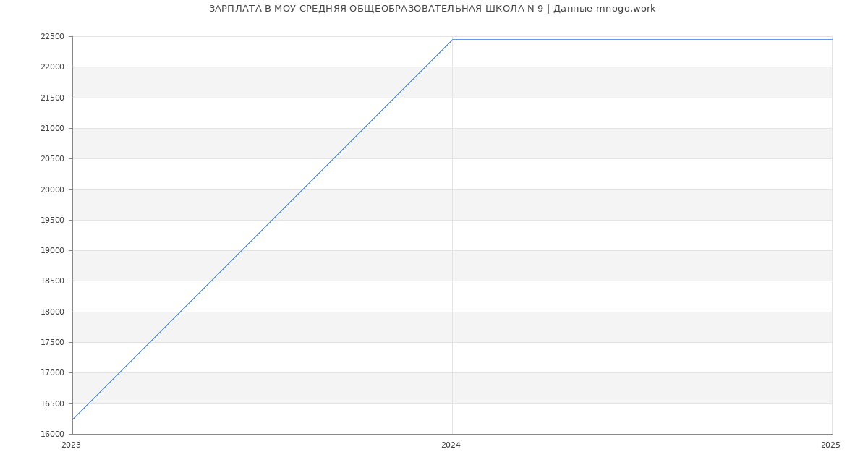This screenshot has height=470, width=868.
Task: Select the 17500 y-axis value
Action: point(53,343)
